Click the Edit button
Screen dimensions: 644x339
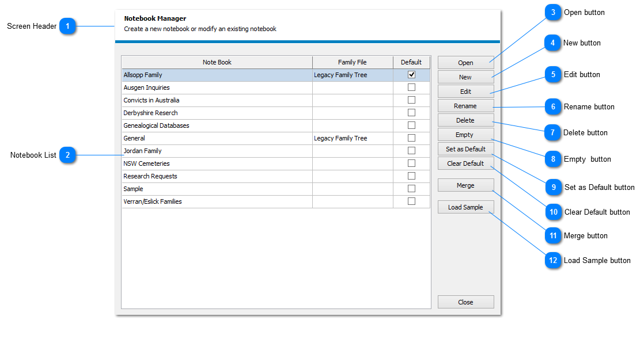click(x=465, y=91)
